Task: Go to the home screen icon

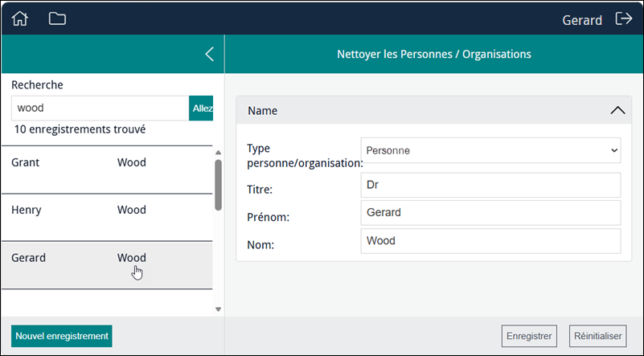Action: (x=20, y=18)
